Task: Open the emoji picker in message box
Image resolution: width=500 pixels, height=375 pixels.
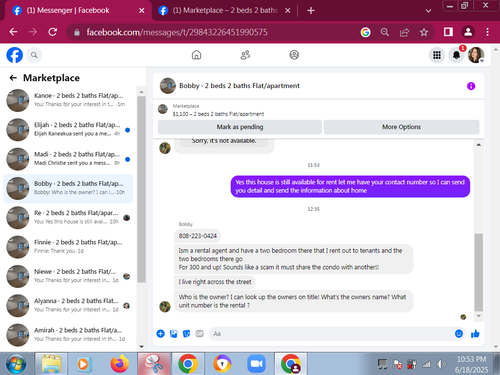Action: (x=459, y=334)
